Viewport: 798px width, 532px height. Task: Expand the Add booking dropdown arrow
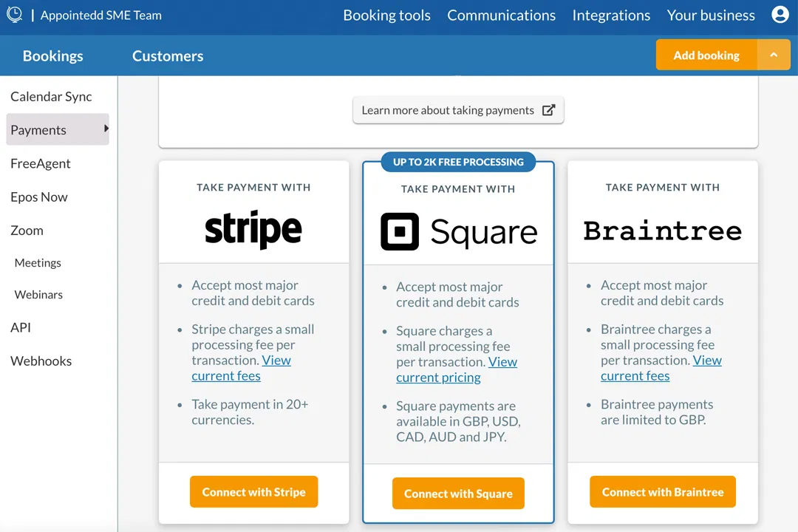tap(774, 55)
